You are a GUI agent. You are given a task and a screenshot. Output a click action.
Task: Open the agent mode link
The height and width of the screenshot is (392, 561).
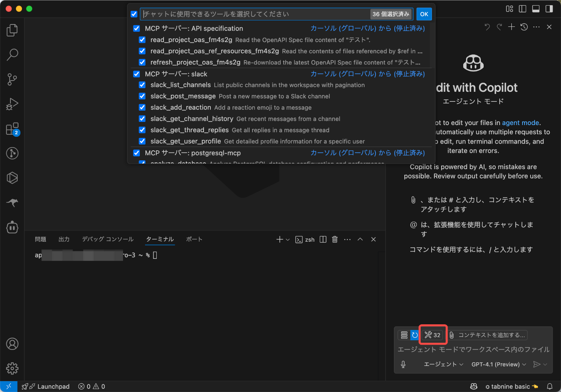point(521,123)
